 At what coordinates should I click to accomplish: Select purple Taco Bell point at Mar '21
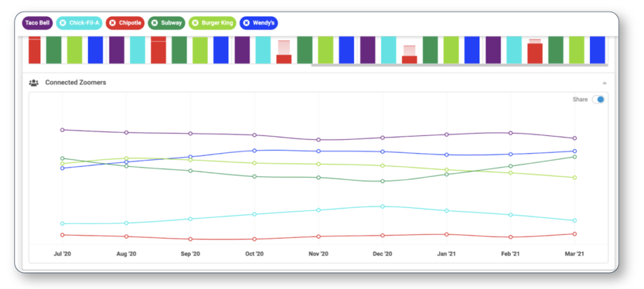(575, 138)
